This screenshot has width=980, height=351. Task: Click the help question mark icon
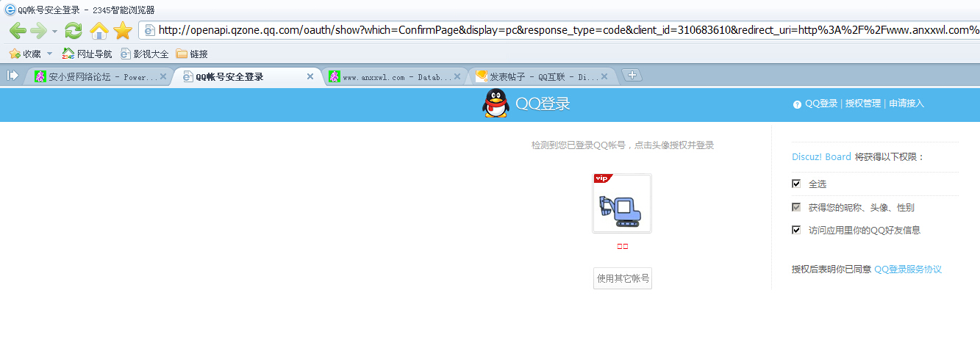coord(797,104)
